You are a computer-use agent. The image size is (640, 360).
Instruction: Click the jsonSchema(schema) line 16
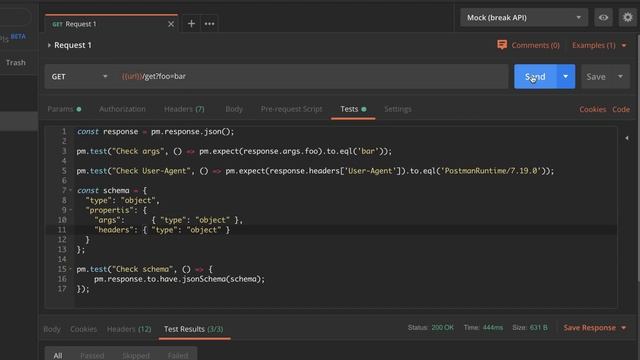pos(179,279)
